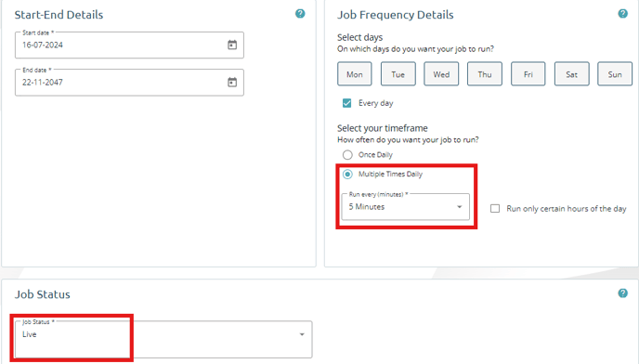Click the End date input field
Viewport: 639px width, 364px height.
pyautogui.click(x=130, y=83)
